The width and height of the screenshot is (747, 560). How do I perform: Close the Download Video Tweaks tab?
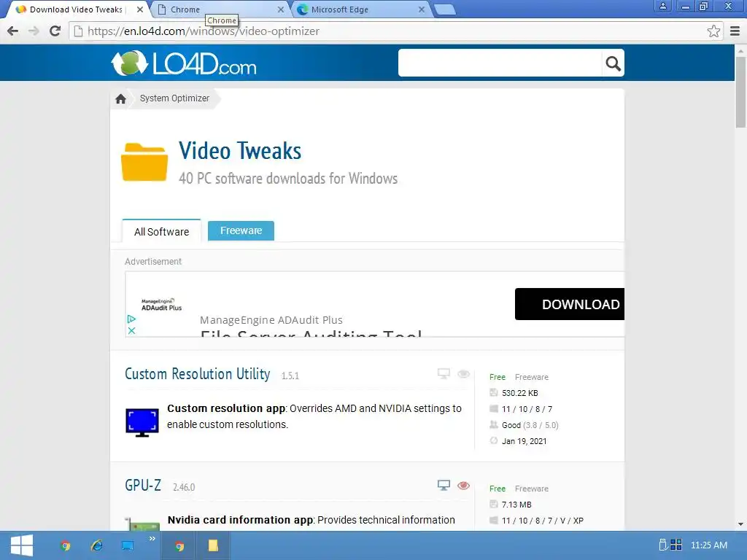click(x=139, y=9)
